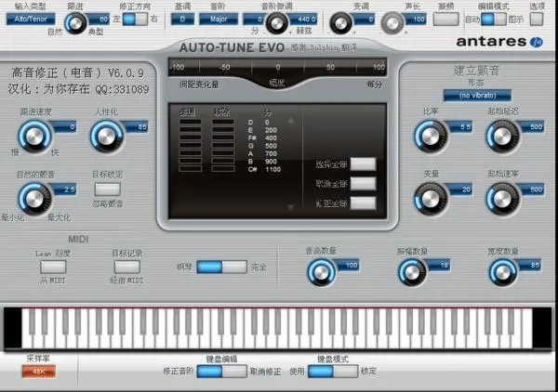Check the remove box for note G
This screenshot has height=392, width=558.
(x=223, y=145)
